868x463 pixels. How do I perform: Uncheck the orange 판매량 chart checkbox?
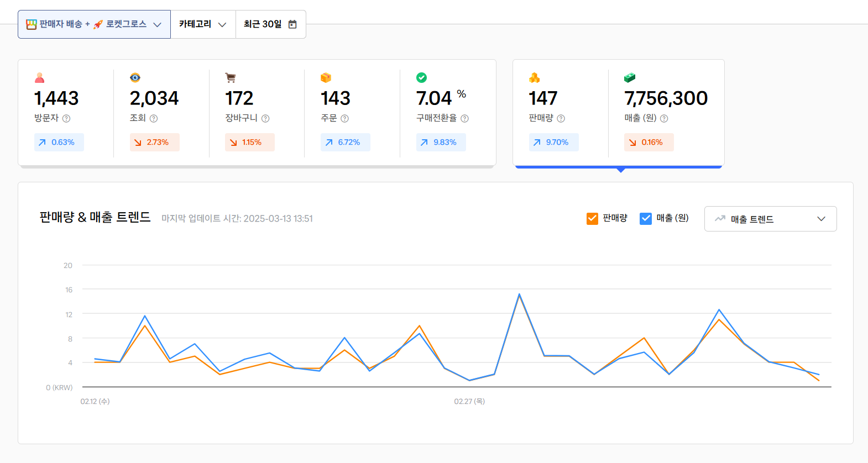coord(592,219)
